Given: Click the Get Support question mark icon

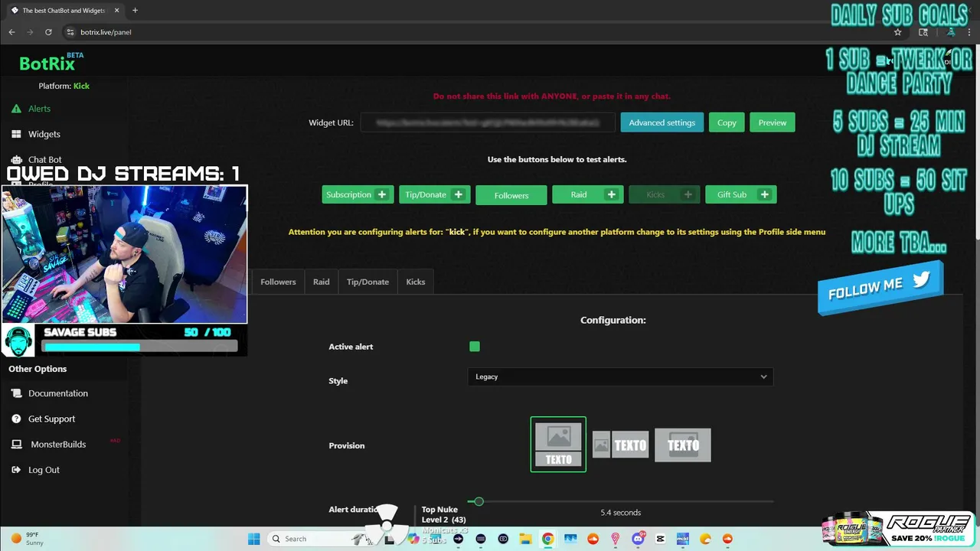Looking at the screenshot, I should point(16,419).
